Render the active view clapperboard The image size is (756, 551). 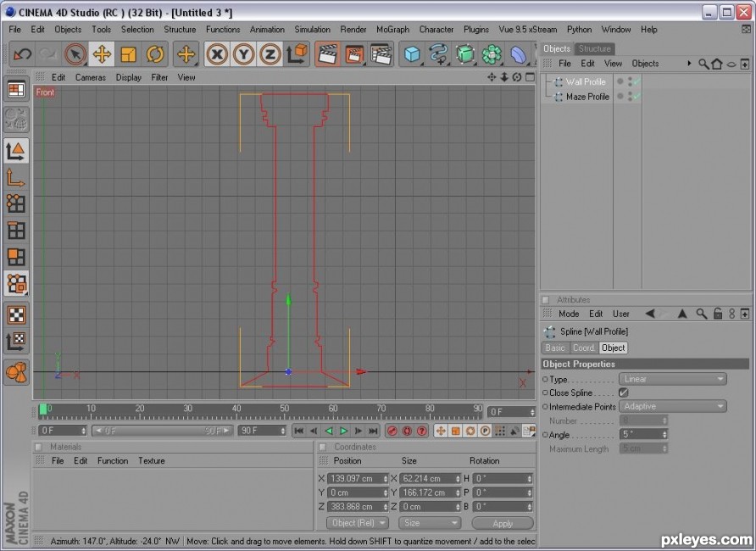click(x=328, y=54)
